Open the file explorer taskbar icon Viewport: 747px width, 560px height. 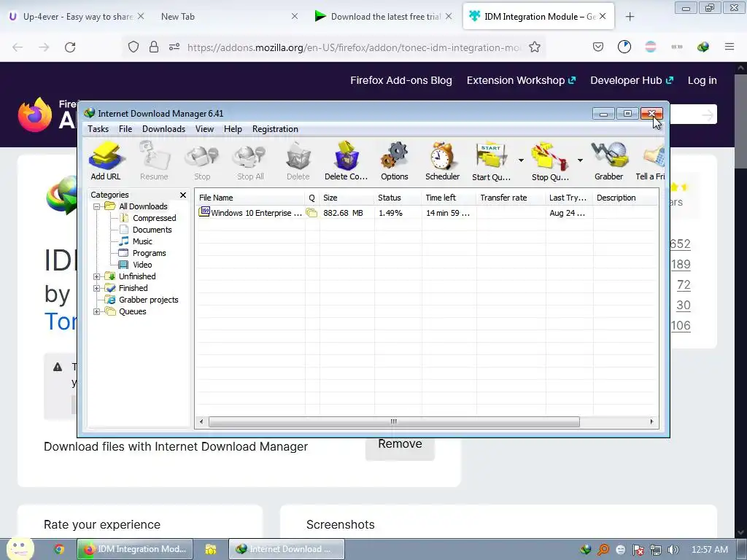[211, 549]
